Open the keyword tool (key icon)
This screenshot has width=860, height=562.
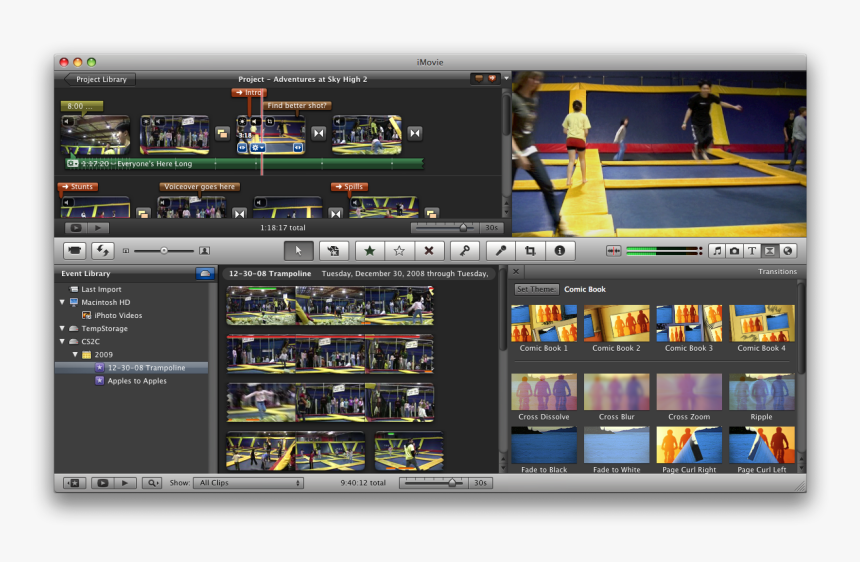pyautogui.click(x=465, y=251)
